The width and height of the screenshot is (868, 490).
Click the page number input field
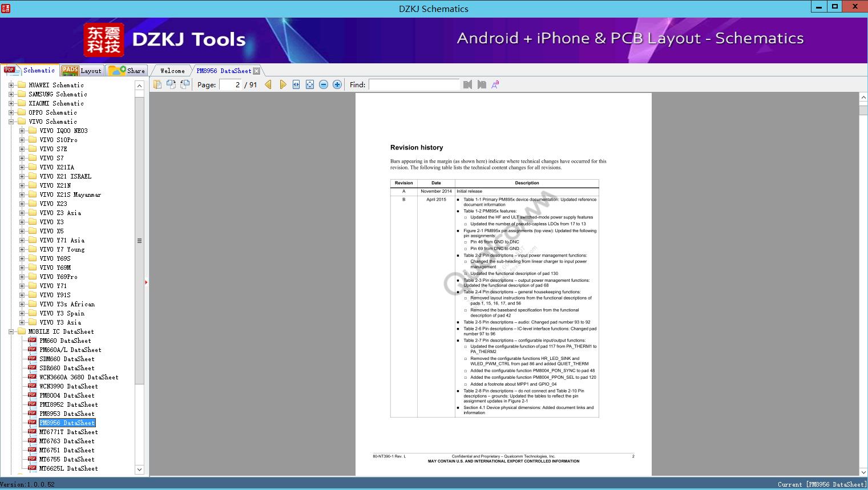230,84
